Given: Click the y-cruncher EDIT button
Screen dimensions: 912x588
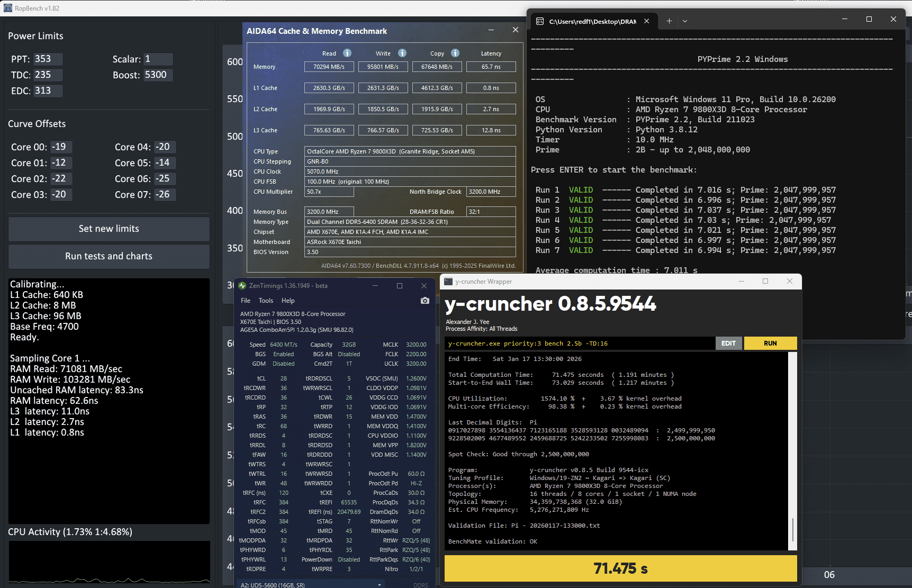Looking at the screenshot, I should [x=729, y=343].
